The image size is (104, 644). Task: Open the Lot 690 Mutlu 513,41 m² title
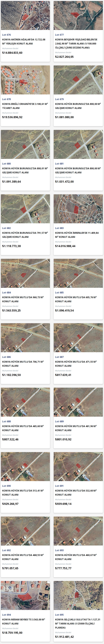pos(23,493)
